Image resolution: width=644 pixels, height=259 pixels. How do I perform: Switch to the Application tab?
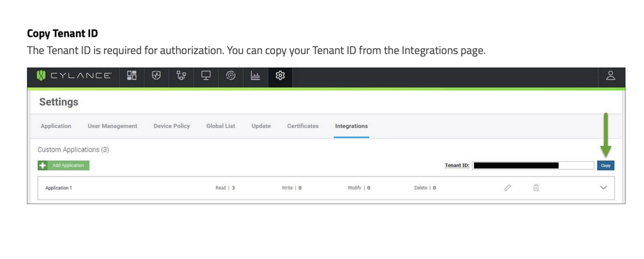[56, 126]
